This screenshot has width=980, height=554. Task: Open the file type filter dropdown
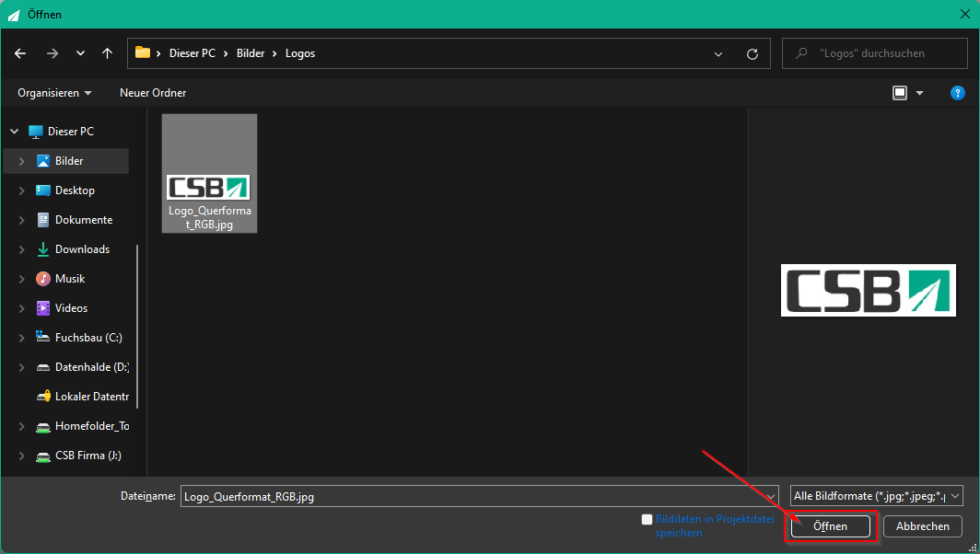(x=876, y=496)
